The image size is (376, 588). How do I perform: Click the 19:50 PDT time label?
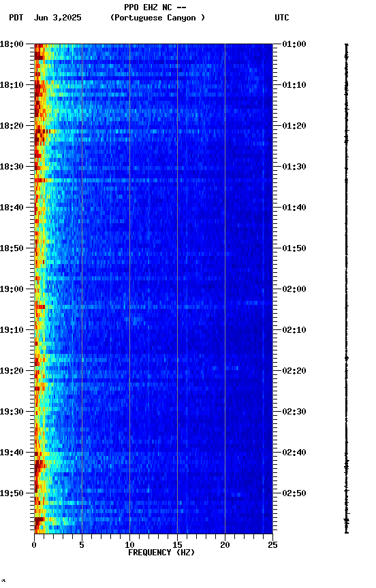tap(12, 493)
